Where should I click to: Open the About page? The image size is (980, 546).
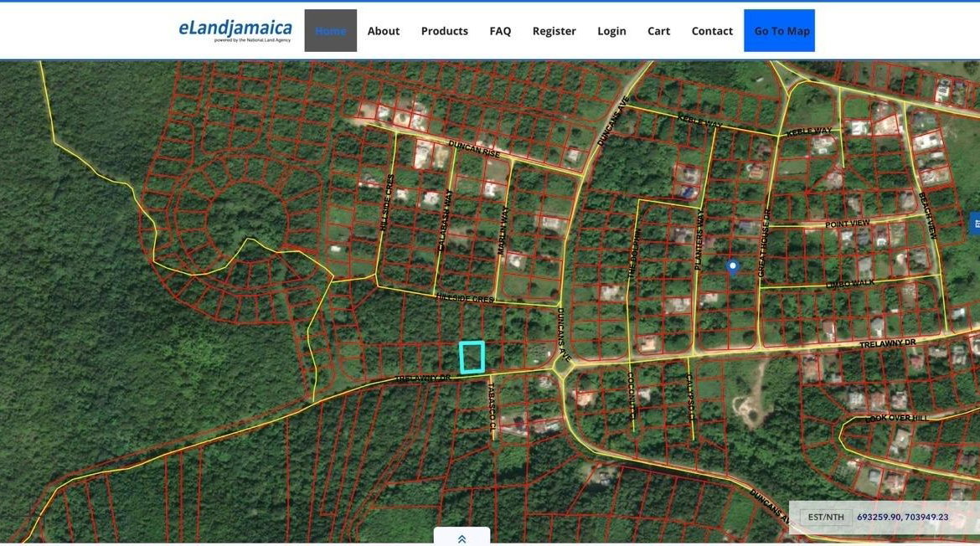tap(383, 30)
